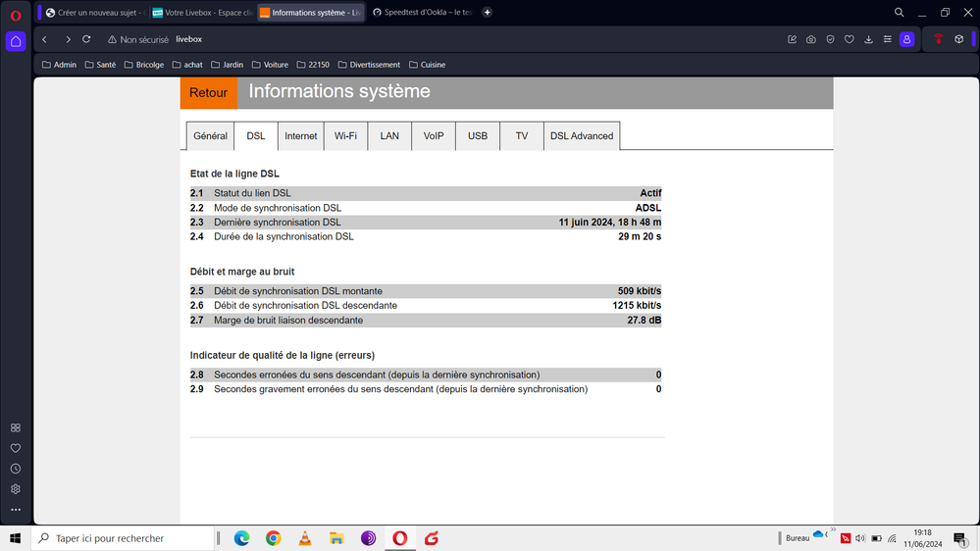Go back using browser back arrow
This screenshot has width=980, height=551.
[x=45, y=39]
